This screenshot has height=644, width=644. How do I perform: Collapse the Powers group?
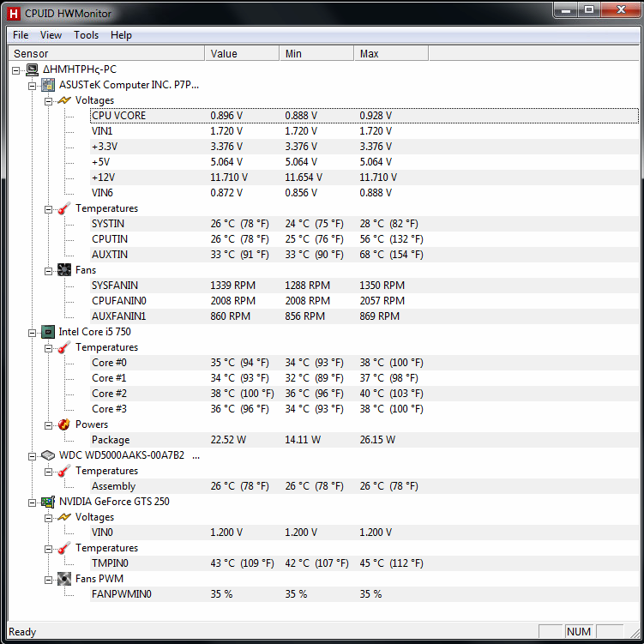[49, 425]
